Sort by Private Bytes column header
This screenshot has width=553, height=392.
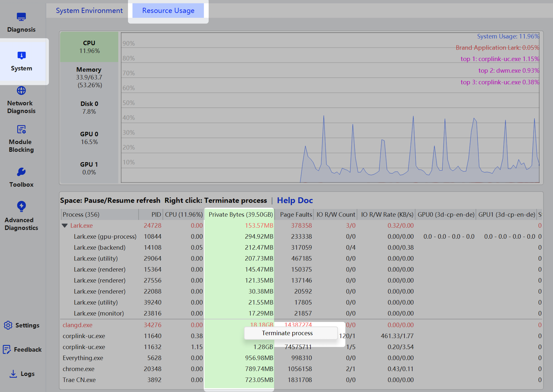click(x=239, y=215)
